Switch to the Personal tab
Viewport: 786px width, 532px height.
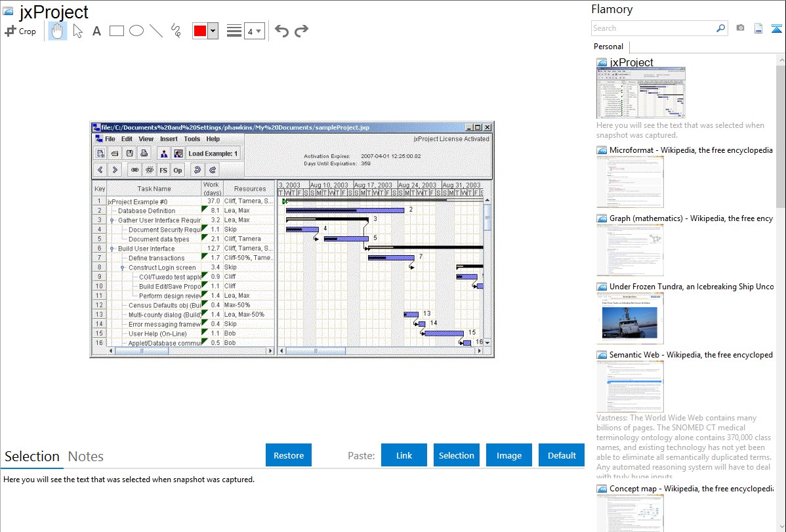(609, 47)
